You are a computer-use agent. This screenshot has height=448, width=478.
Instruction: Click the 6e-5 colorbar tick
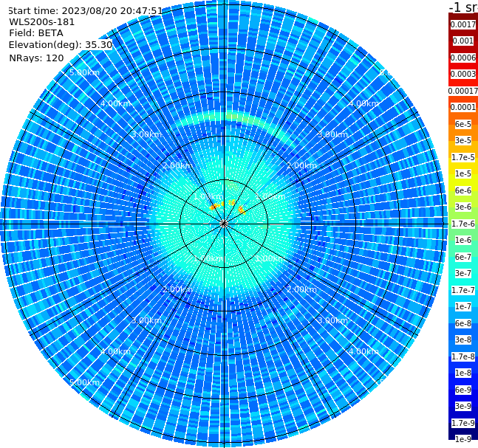463,124
